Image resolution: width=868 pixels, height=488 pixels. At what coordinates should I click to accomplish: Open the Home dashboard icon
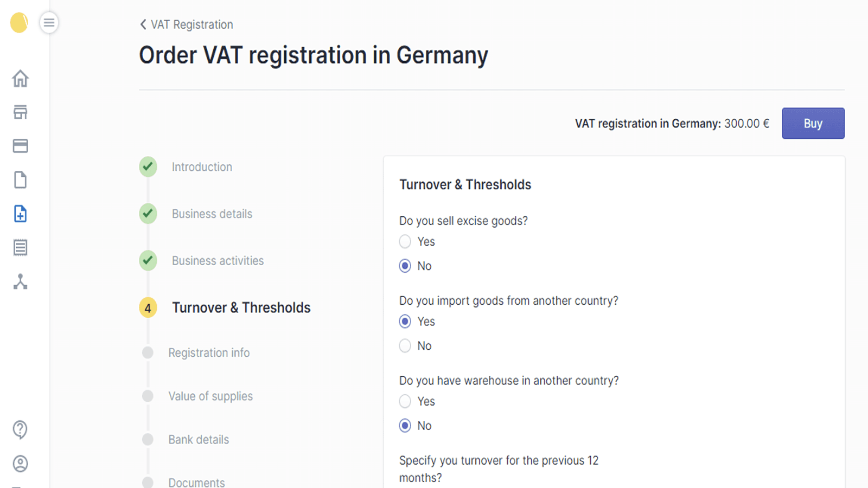click(x=20, y=79)
